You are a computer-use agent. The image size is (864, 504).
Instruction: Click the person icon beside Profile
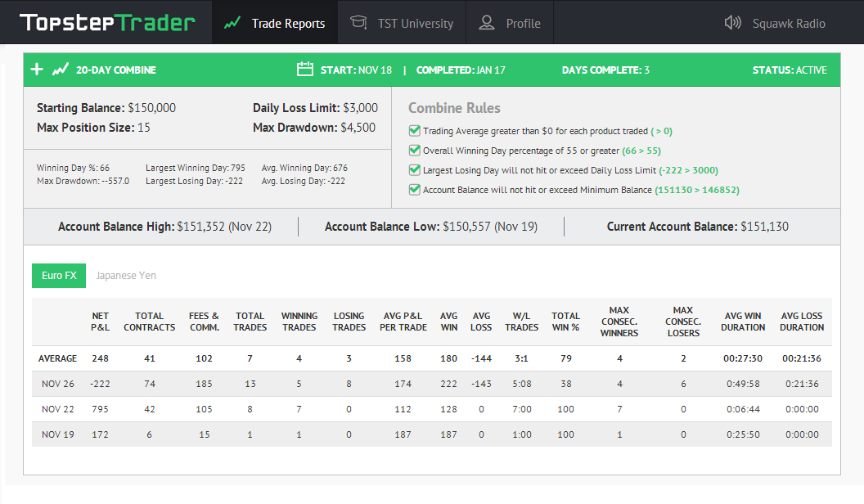pyautogui.click(x=487, y=22)
